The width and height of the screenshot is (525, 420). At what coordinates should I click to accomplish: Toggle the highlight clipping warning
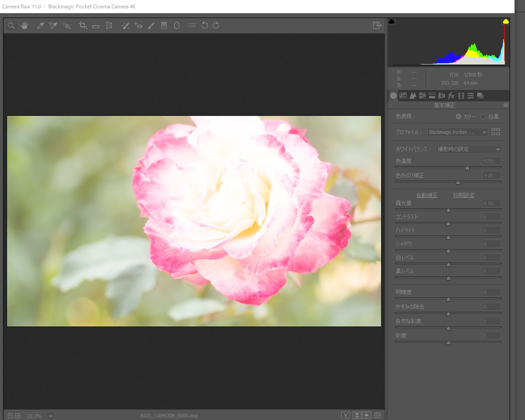[505, 22]
